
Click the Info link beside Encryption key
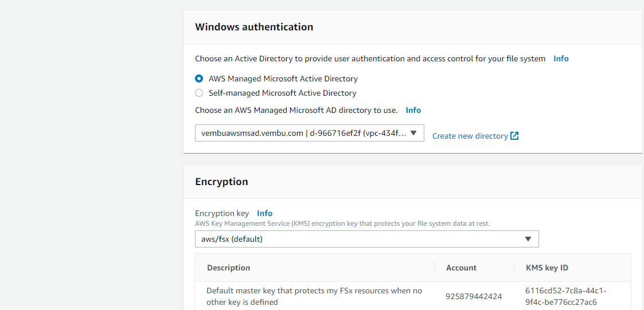click(x=264, y=213)
